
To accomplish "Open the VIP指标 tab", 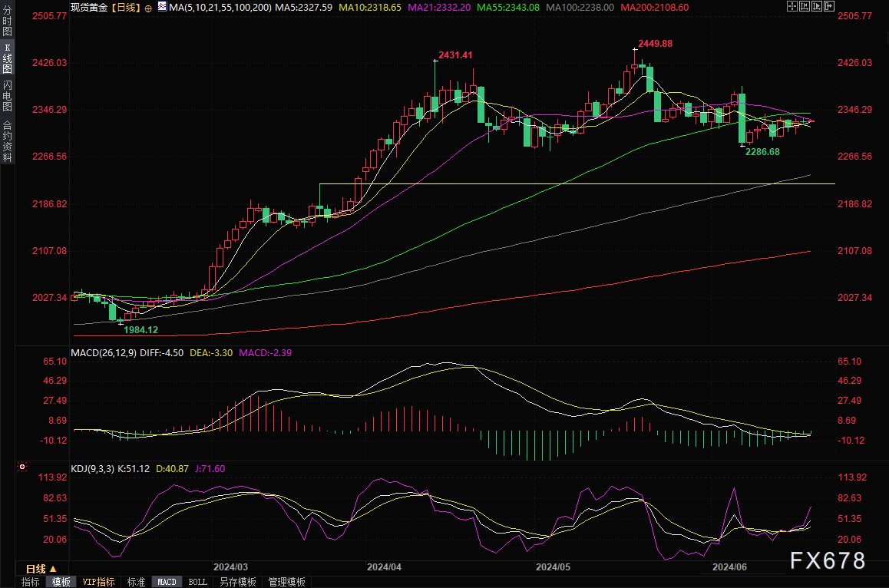I will (97, 582).
